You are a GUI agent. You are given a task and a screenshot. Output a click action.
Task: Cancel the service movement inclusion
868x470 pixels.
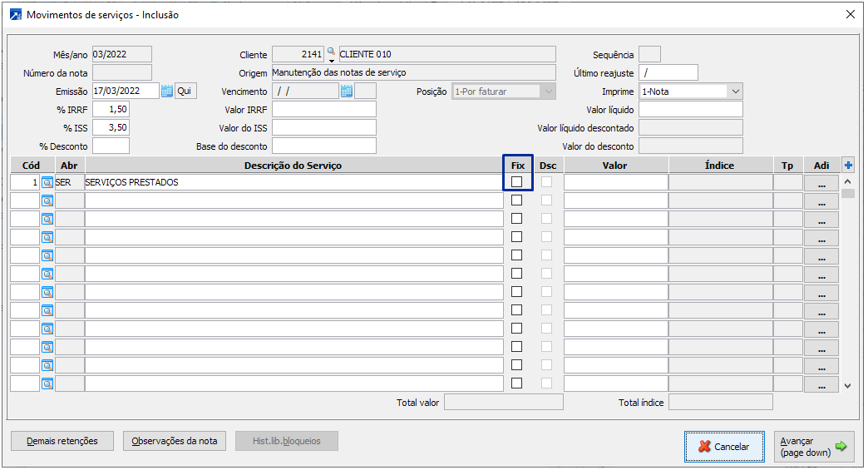(x=724, y=446)
